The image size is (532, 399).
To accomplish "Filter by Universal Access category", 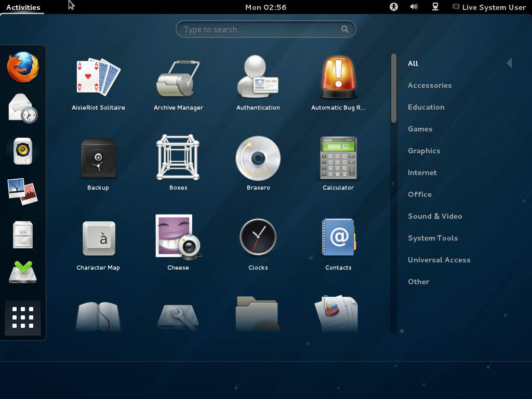I will (x=439, y=260).
